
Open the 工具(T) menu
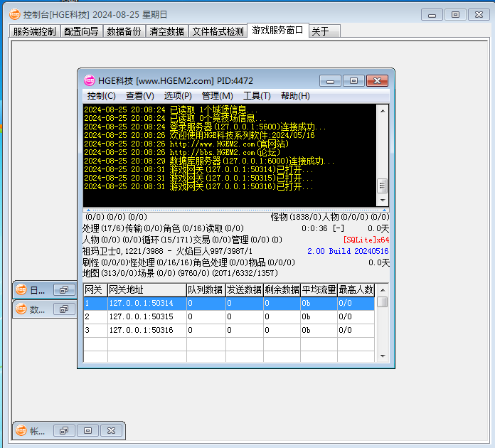click(x=257, y=96)
